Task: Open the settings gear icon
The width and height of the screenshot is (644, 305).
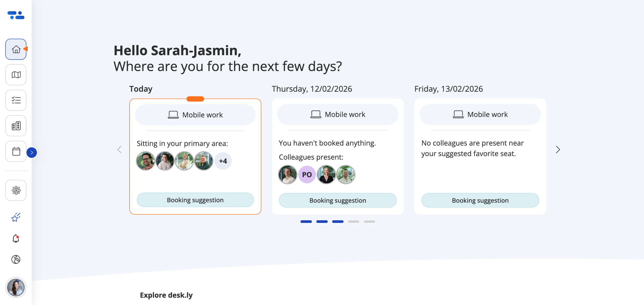Action: click(x=16, y=190)
